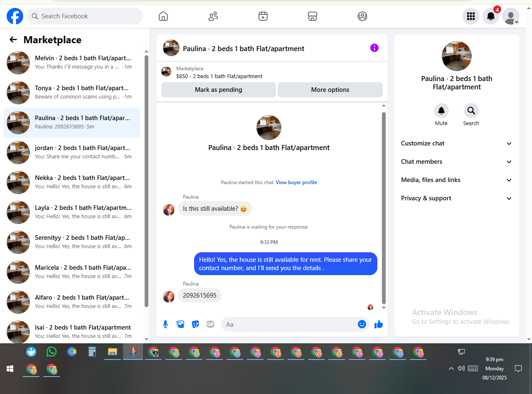The image size is (532, 394).
Task: Open the Maricela conversation
Action: pos(71,272)
